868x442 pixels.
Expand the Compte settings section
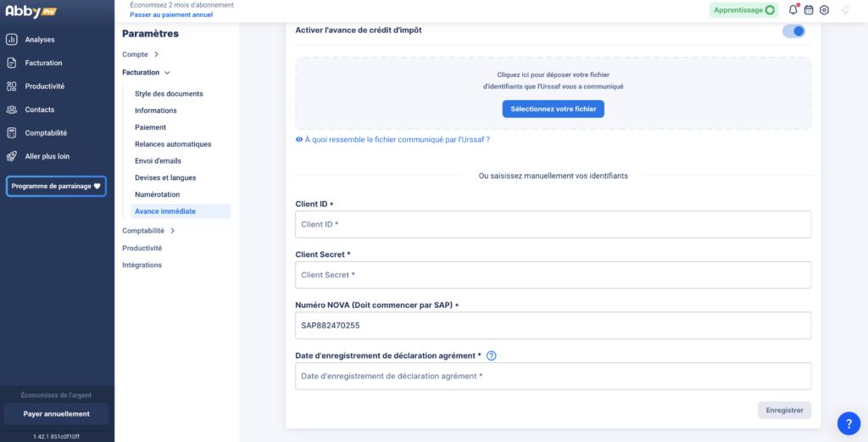tap(140, 54)
